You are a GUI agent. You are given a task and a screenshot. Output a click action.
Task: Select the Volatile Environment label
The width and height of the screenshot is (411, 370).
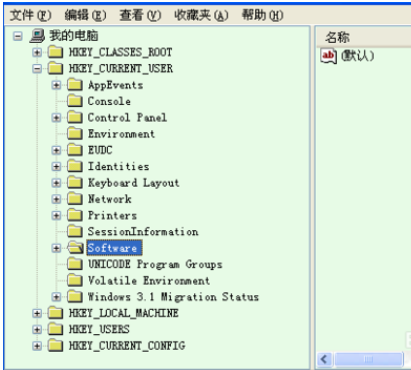click(x=149, y=280)
